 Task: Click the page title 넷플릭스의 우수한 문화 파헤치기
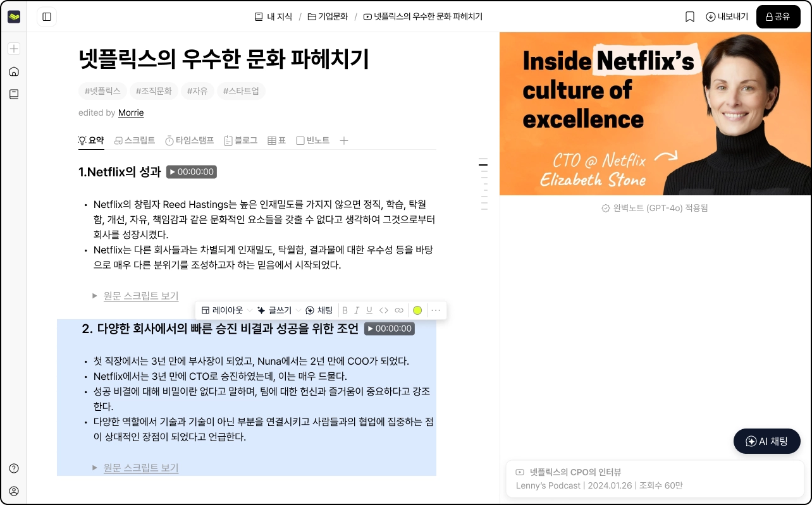coord(223,59)
